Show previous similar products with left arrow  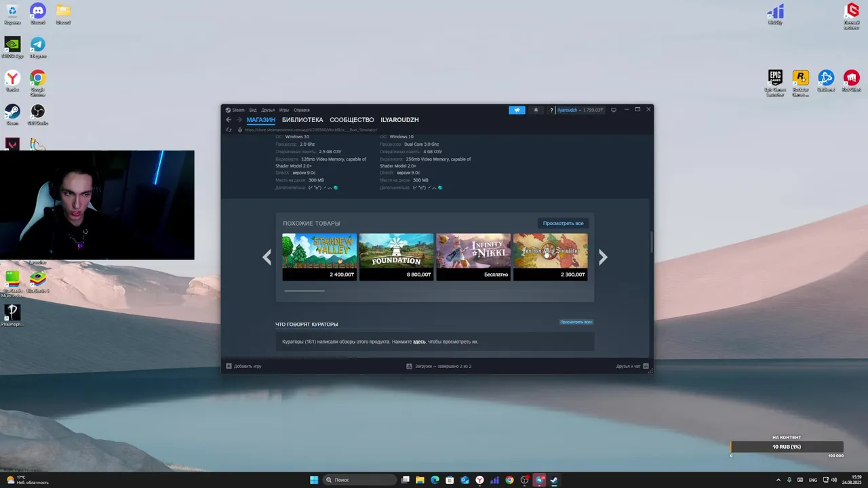[x=267, y=257]
